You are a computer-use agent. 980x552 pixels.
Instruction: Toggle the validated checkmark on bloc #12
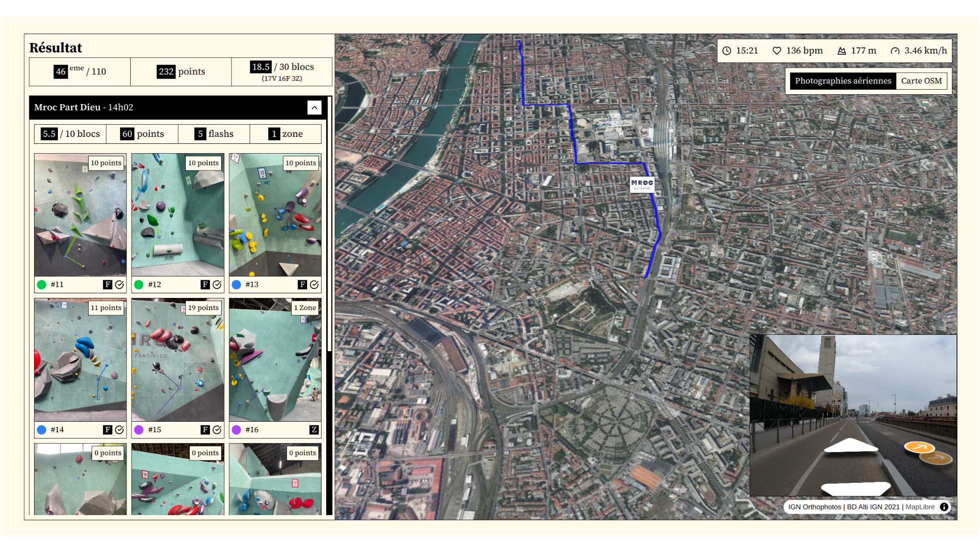217,284
